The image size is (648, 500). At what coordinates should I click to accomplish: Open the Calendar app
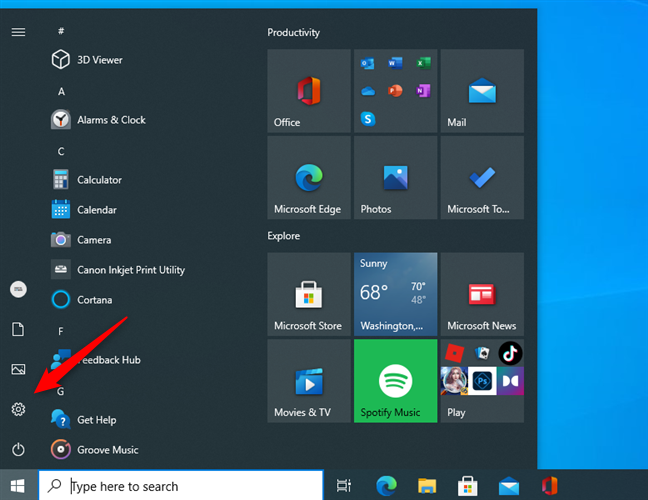click(84, 210)
